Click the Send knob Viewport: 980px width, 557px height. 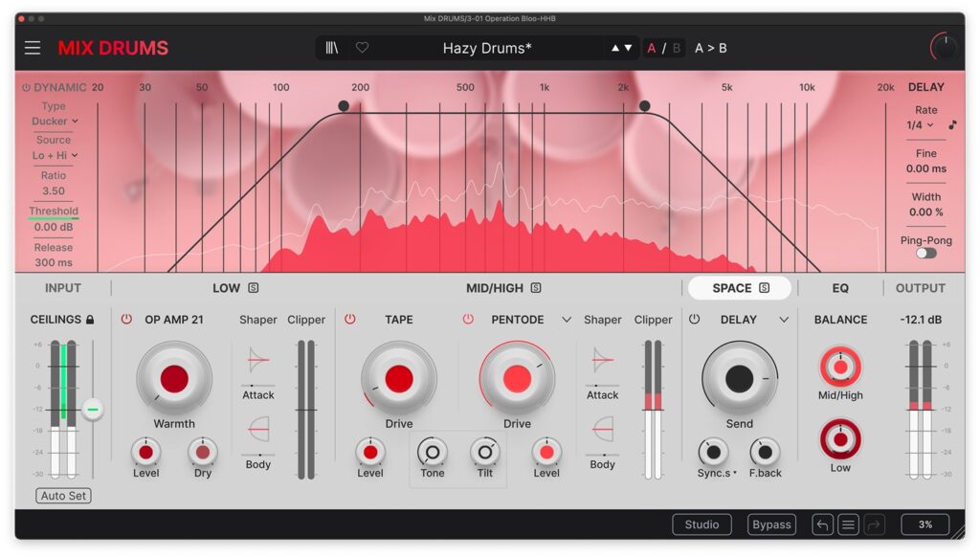(x=740, y=378)
